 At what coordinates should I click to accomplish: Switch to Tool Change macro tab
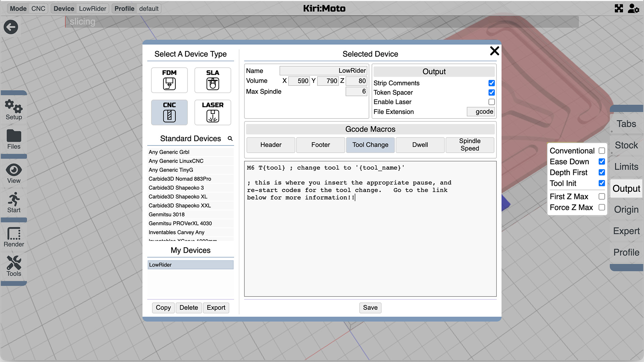point(370,145)
